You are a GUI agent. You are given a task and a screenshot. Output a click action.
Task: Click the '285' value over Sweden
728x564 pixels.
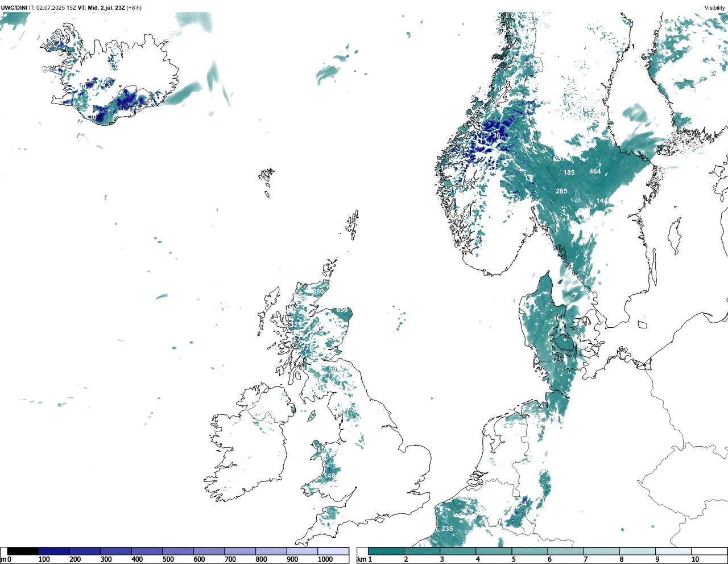(x=561, y=191)
